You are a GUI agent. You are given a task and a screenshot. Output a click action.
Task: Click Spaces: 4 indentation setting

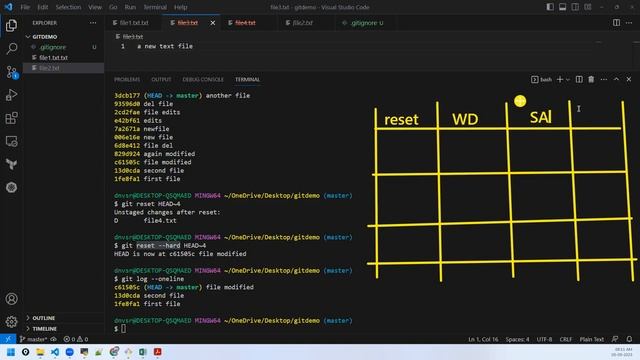coord(517,339)
